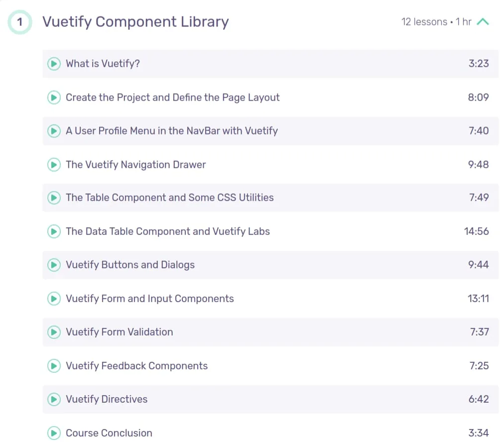Launch Data Table Component lesson play icon
Screen dimensions: 500x448
pos(54,231)
